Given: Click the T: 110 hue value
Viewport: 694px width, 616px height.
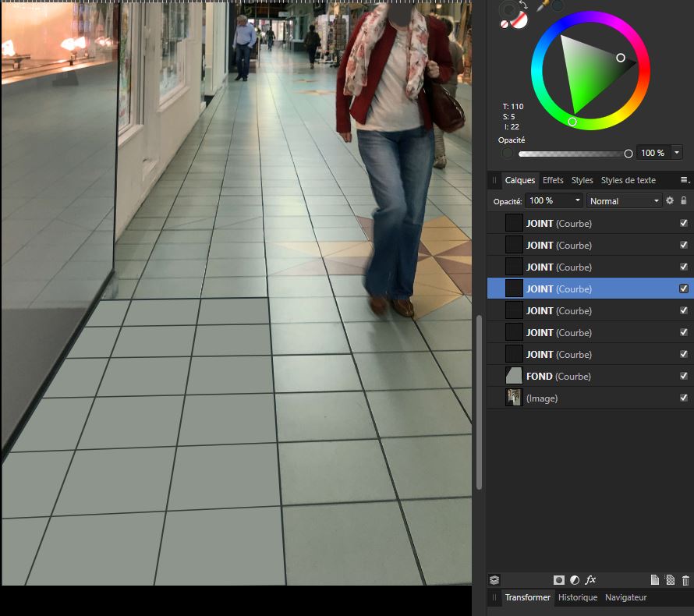Looking at the screenshot, I should tap(513, 106).
